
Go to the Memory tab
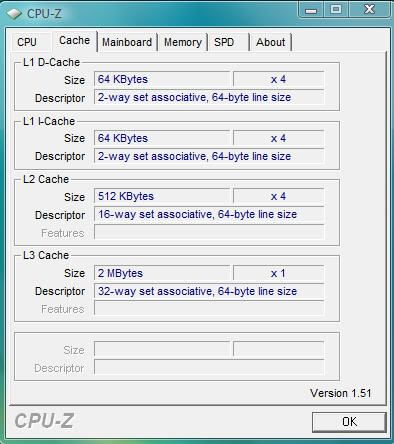pyautogui.click(x=183, y=42)
